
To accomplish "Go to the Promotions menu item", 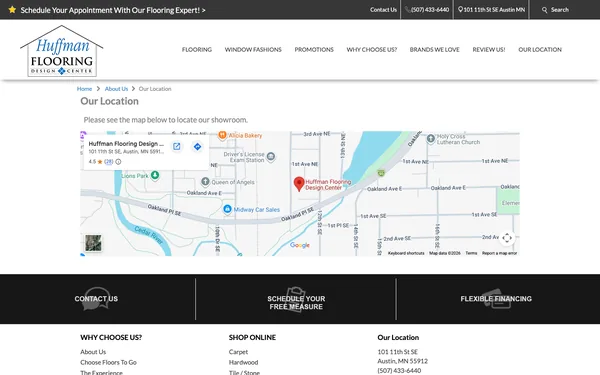I will 314,49.
